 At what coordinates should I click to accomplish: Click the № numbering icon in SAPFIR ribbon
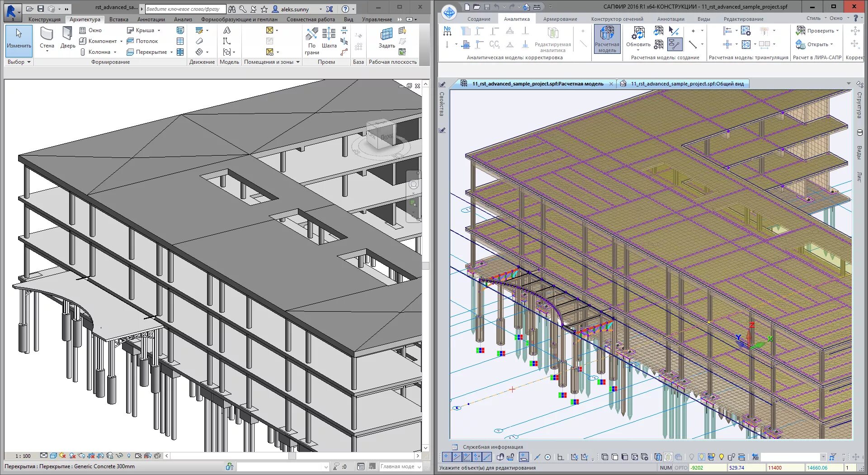tap(447, 31)
